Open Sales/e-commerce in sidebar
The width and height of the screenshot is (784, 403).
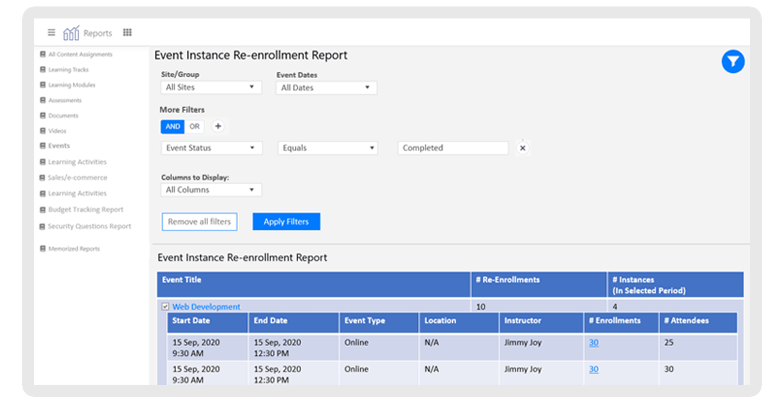pos(78,178)
